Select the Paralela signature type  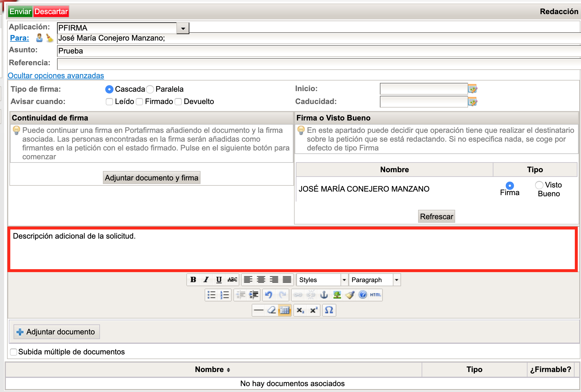click(x=150, y=89)
